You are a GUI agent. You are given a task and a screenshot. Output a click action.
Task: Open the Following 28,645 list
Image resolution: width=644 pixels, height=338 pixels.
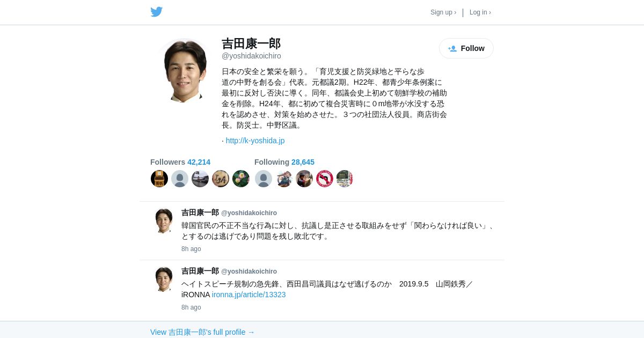284,162
